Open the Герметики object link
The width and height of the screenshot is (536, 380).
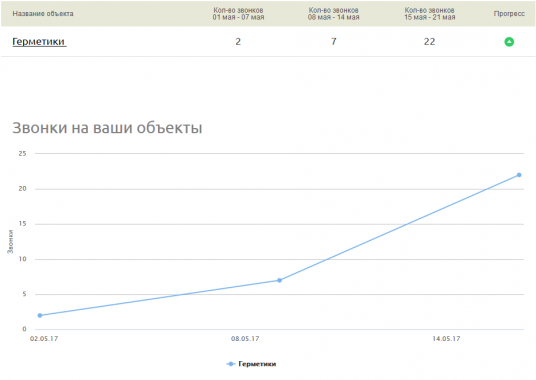click(x=39, y=42)
